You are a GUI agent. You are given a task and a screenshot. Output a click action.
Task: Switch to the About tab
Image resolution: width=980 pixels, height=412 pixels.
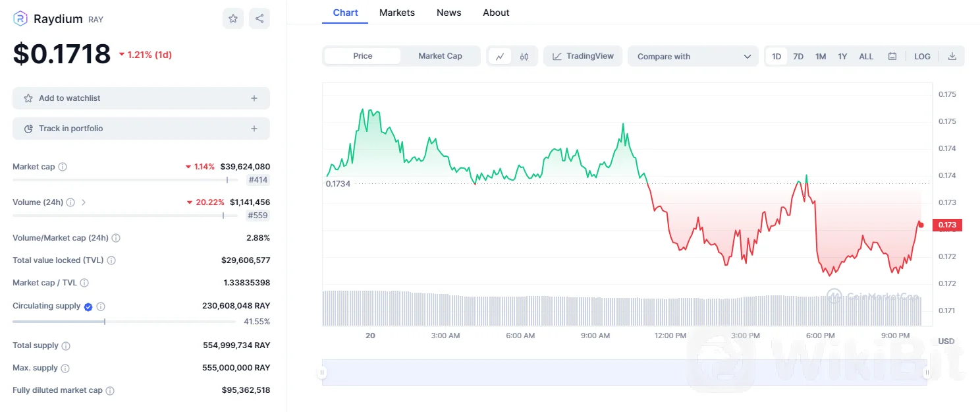point(496,13)
